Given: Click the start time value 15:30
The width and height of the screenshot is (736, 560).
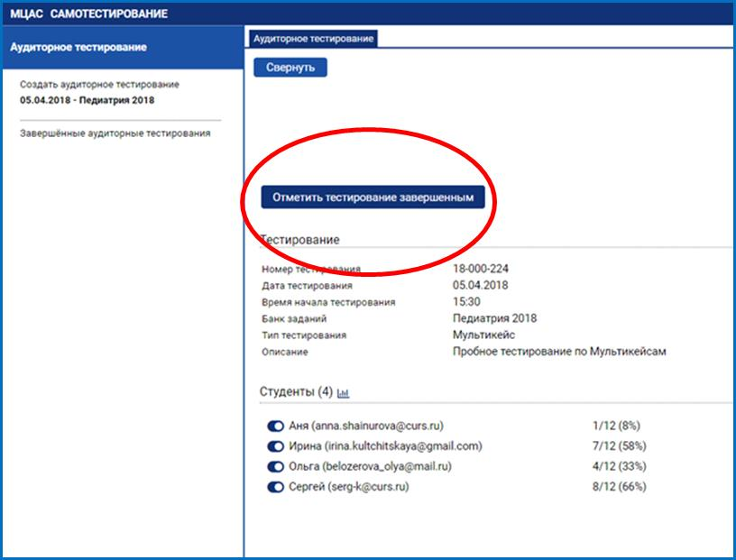Looking at the screenshot, I should (x=466, y=301).
